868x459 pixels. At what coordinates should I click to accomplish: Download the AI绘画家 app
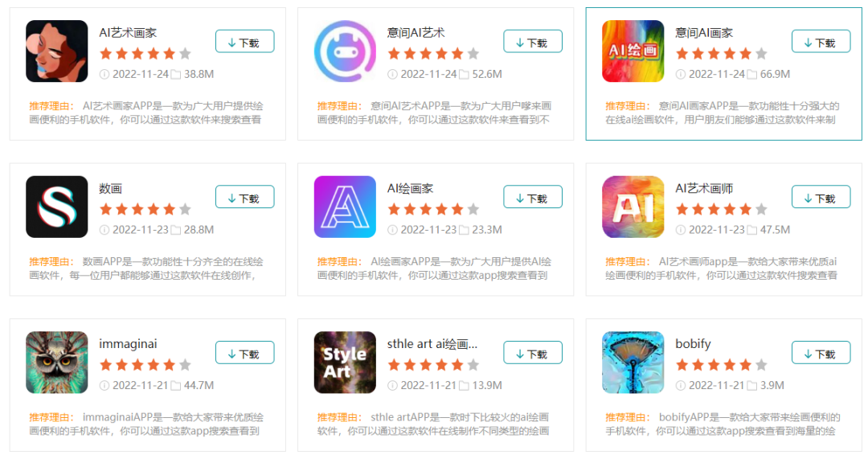[x=533, y=197]
